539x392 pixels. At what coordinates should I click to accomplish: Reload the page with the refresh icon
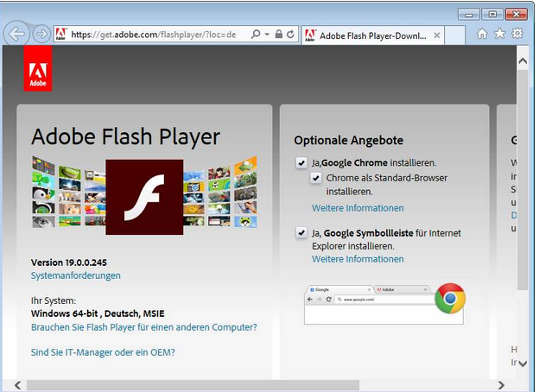pos(291,34)
